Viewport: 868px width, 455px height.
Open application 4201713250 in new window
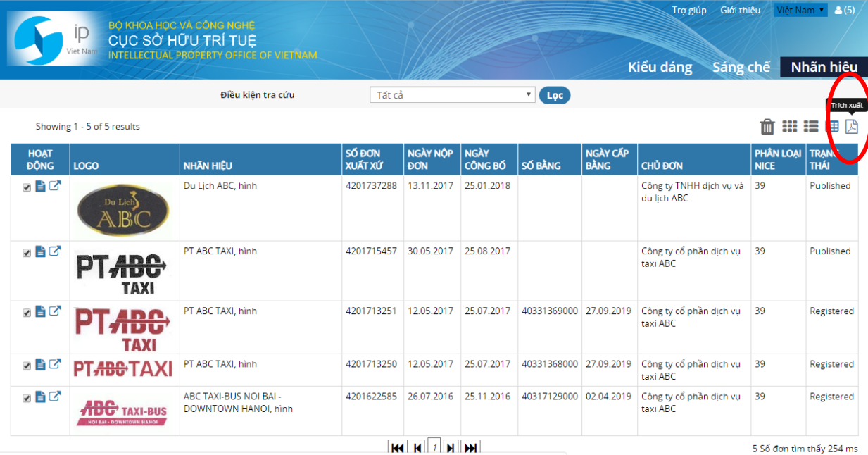click(54, 364)
